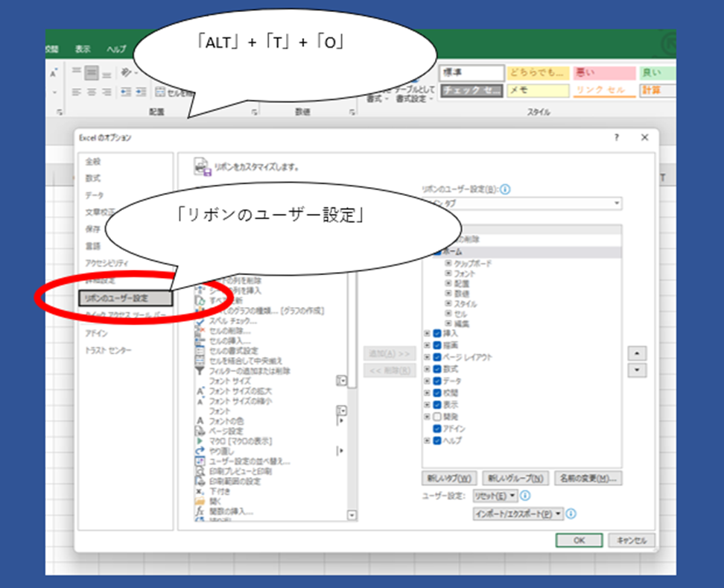Open トラスト センター options category

[108, 350]
